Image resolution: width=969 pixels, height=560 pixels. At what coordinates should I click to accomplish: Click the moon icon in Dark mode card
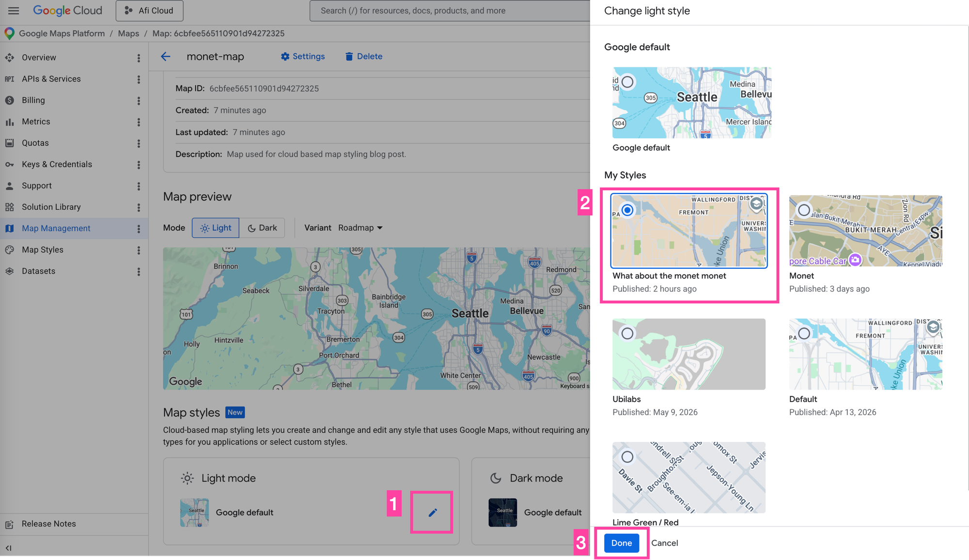click(x=496, y=478)
